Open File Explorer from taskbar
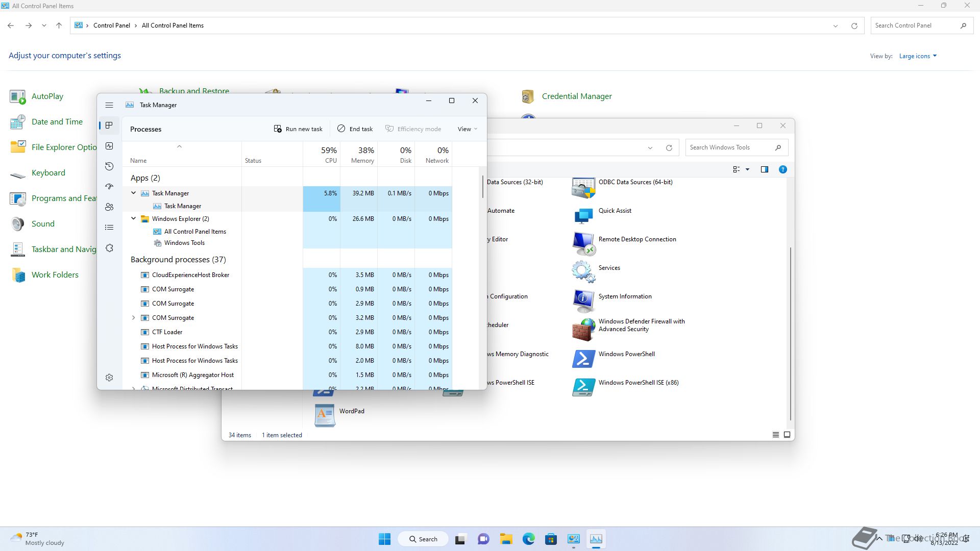Image resolution: width=980 pixels, height=551 pixels. 506,539
